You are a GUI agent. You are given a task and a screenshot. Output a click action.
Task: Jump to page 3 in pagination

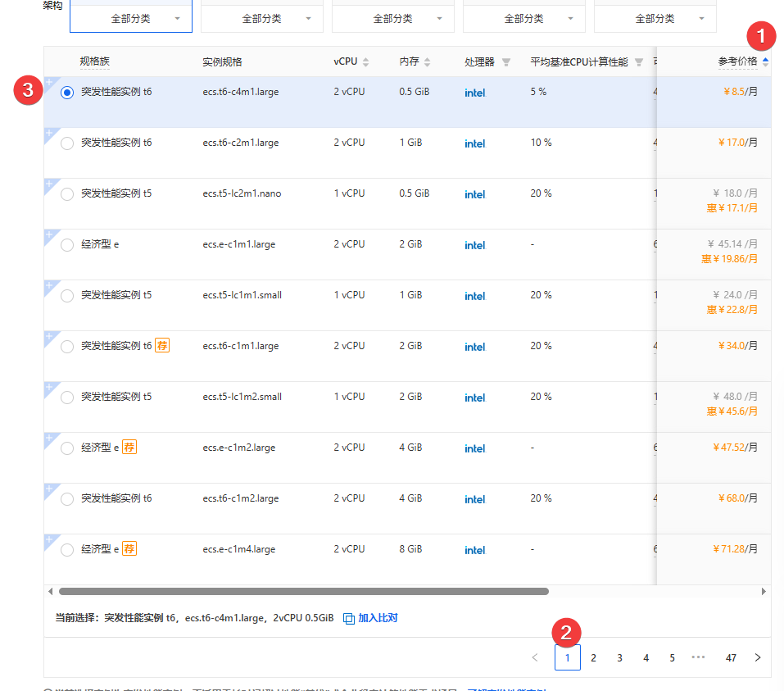pos(619,657)
